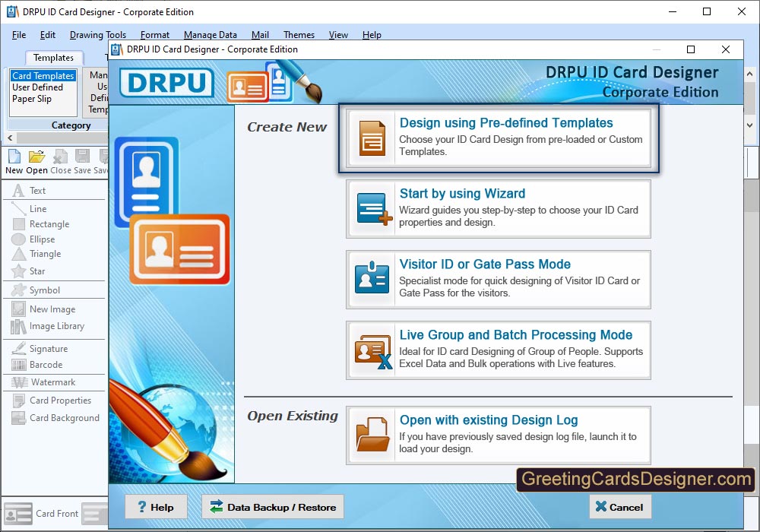Click Data Backup / Restore button
This screenshot has height=532, width=760.
tap(272, 507)
